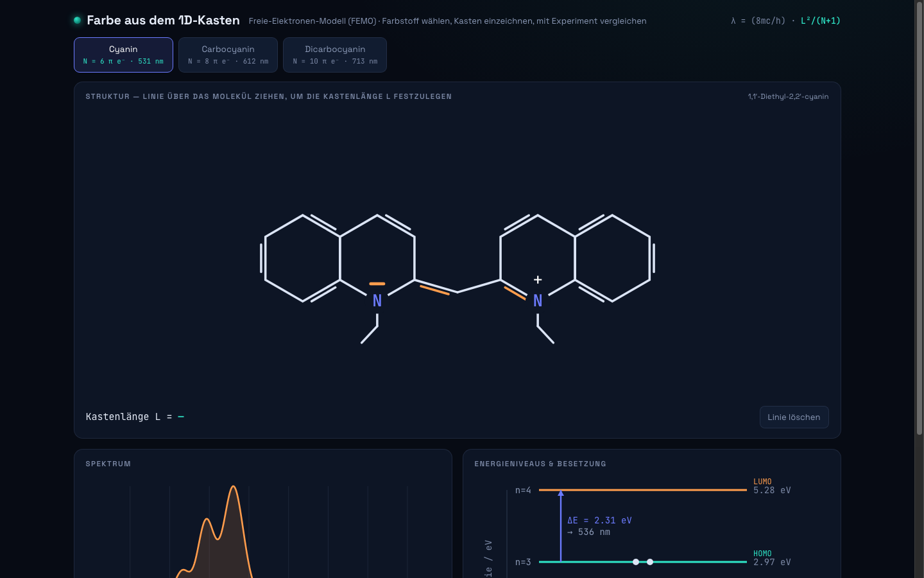This screenshot has width=924, height=578.
Task: Click the purple ΔE transition arrow
Action: [x=561, y=526]
